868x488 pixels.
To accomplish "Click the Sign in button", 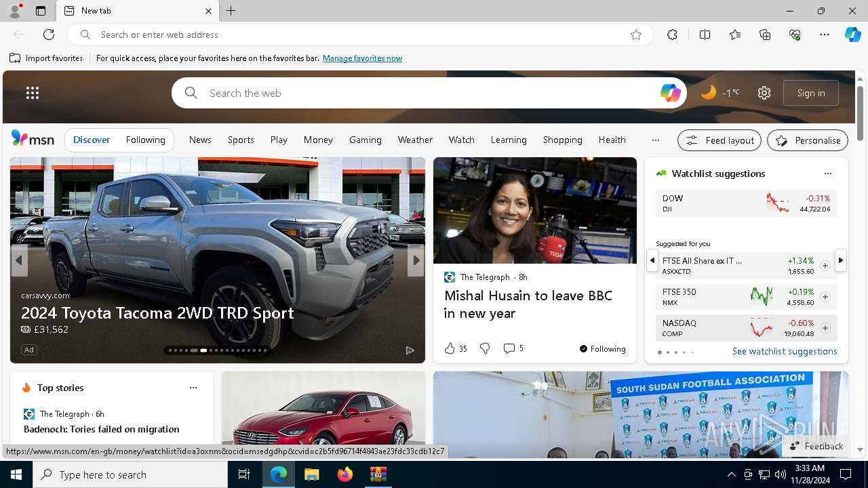I will coord(811,93).
